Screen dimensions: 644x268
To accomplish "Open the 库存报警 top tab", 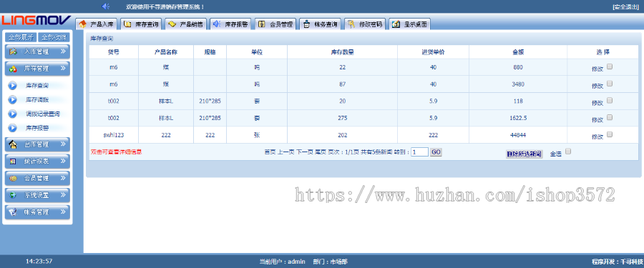I will 231,24.
